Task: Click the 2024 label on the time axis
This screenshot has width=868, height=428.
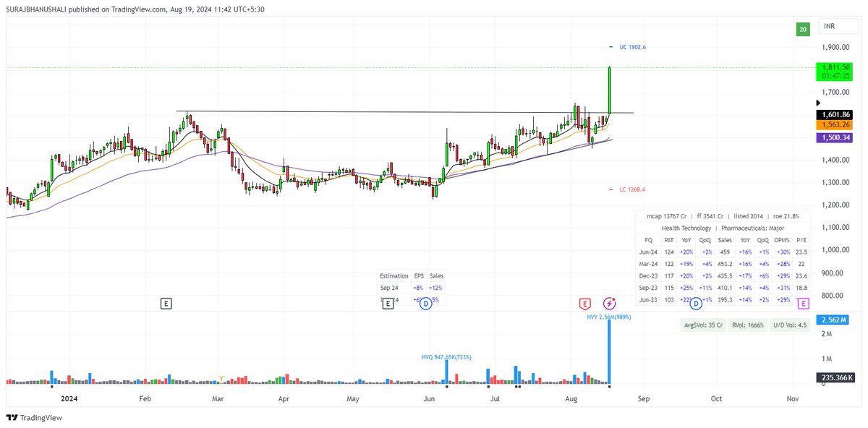Action: tap(69, 398)
